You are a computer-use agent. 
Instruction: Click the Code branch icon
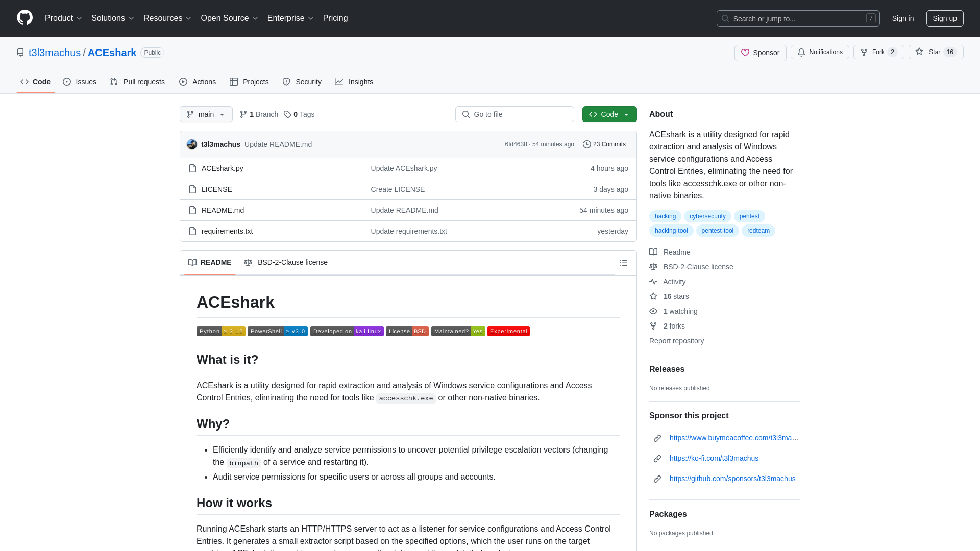tap(243, 114)
